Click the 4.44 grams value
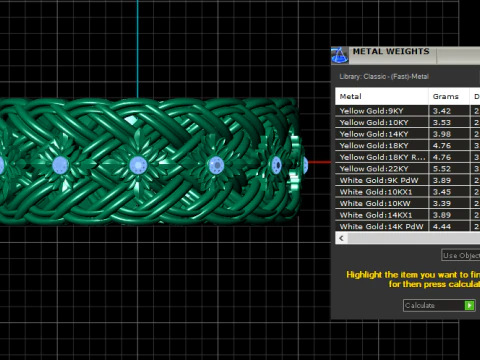The width and height of the screenshot is (480, 360). tap(442, 226)
